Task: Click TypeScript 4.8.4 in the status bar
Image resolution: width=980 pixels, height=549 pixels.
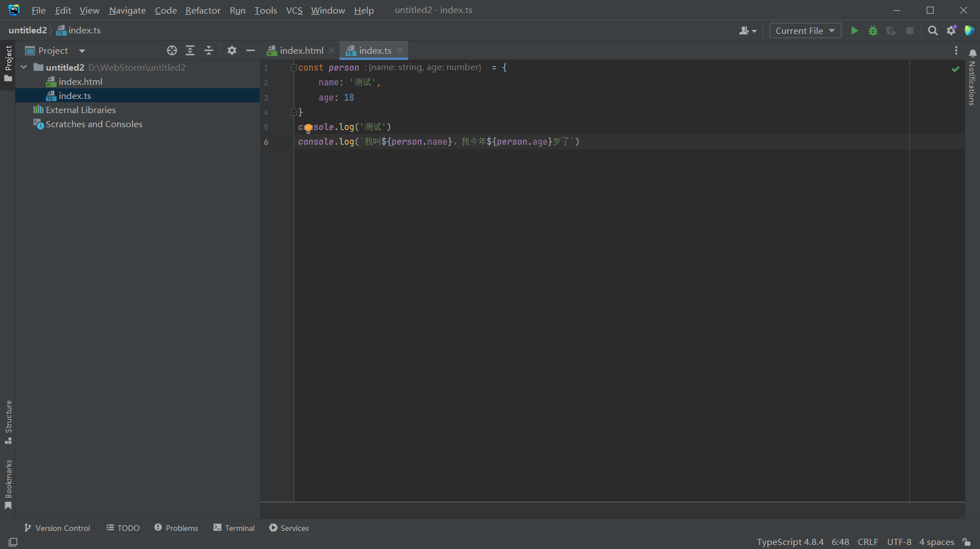Action: [x=790, y=542]
